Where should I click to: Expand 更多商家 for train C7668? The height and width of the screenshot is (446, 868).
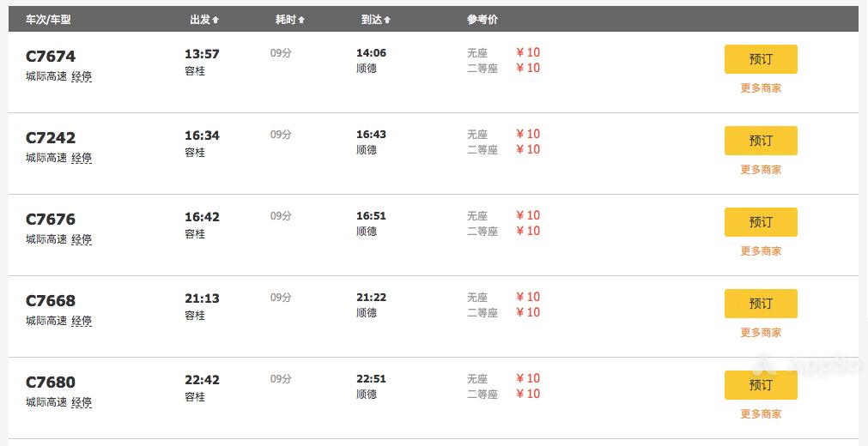click(x=761, y=333)
